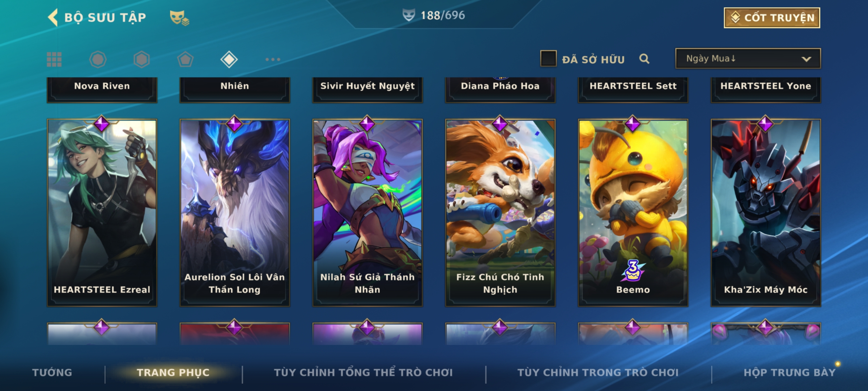Open the Kha'Zix Máy Móc skin card
Screen dimensions: 868x391
766,213
